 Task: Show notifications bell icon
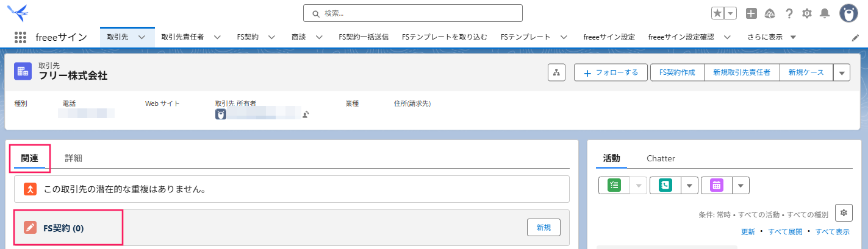tap(825, 13)
